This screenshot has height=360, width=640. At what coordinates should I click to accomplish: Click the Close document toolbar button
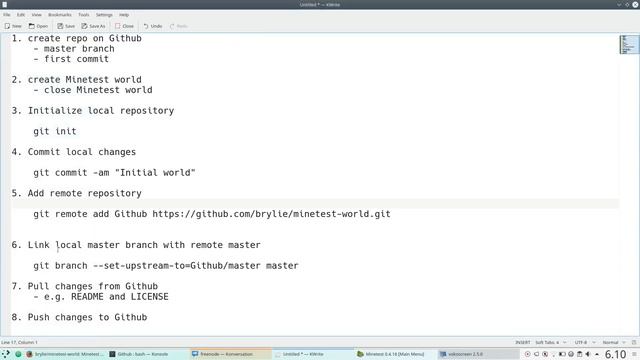click(x=124, y=26)
